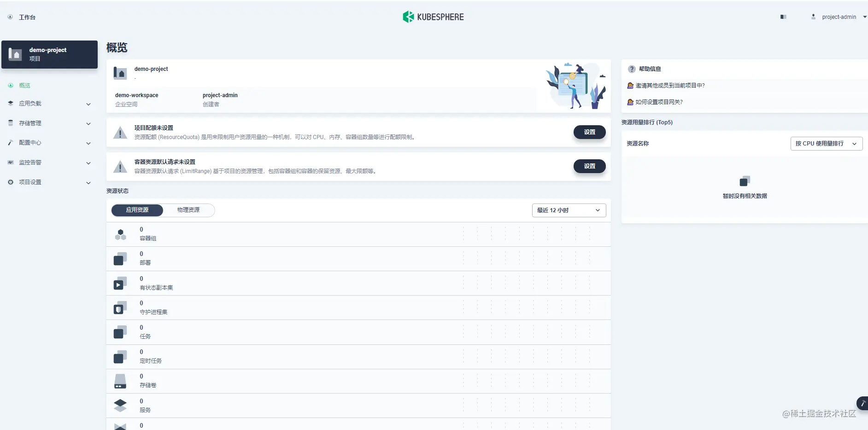Screen dimensions: 868x430
Task: Expand the 监控告警 chevron
Action: tap(88, 163)
